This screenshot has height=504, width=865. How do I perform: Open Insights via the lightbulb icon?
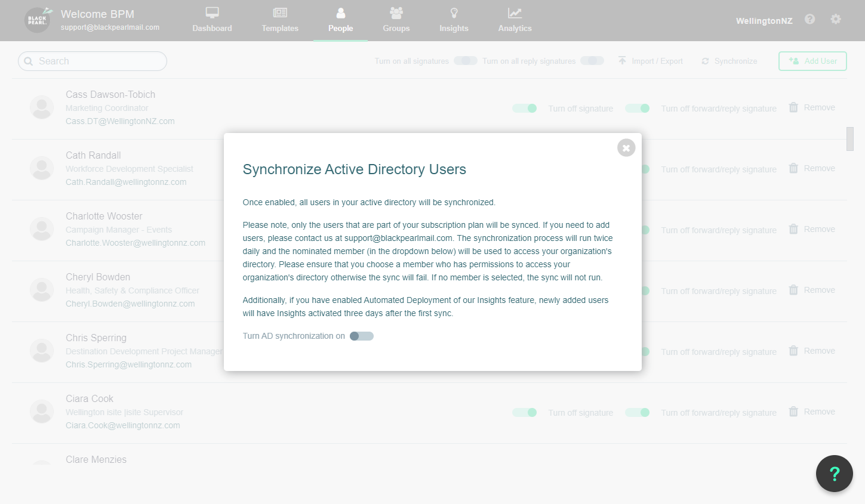coord(454,12)
